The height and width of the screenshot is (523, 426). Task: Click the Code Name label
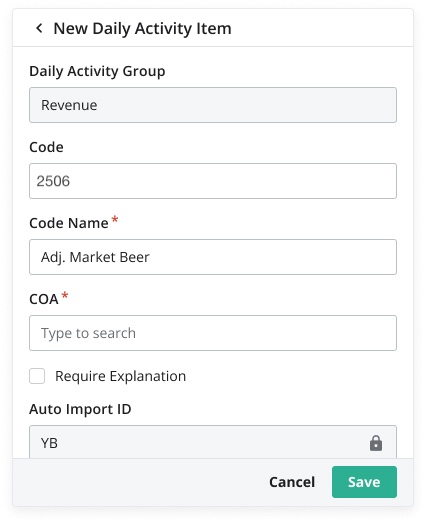pyautogui.click(x=69, y=223)
